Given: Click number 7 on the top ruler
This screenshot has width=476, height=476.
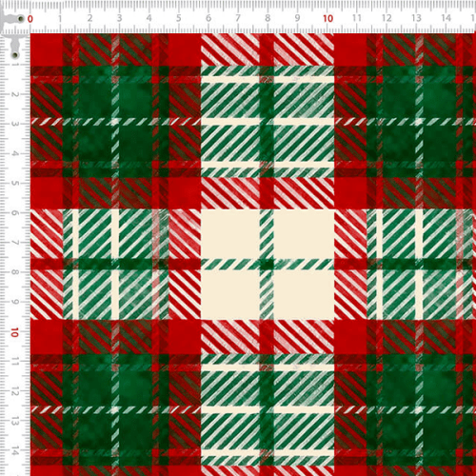Looking at the screenshot, I should tap(238, 18).
